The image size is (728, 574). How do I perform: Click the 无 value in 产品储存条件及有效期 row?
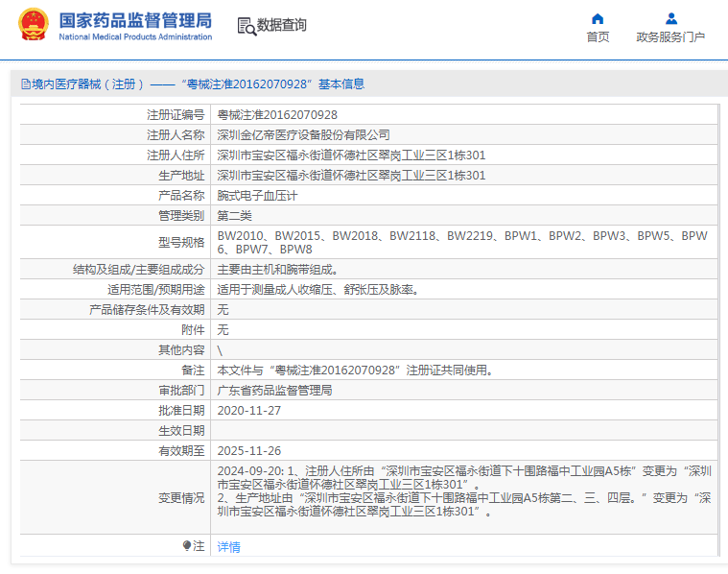coord(223,310)
